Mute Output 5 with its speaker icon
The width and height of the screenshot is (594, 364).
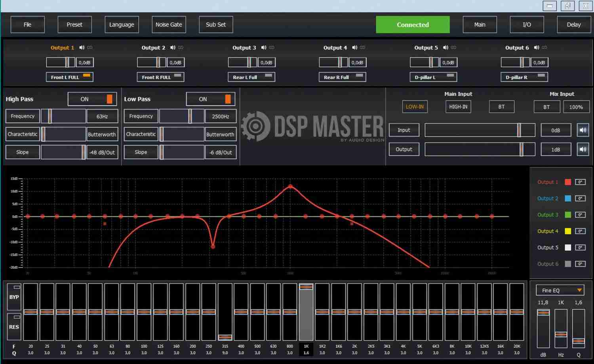(x=445, y=47)
